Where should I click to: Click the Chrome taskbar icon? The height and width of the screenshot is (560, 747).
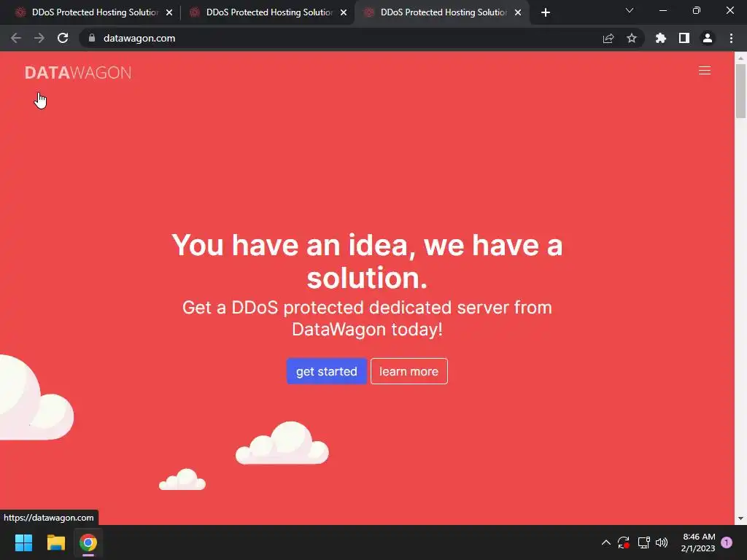(88, 542)
